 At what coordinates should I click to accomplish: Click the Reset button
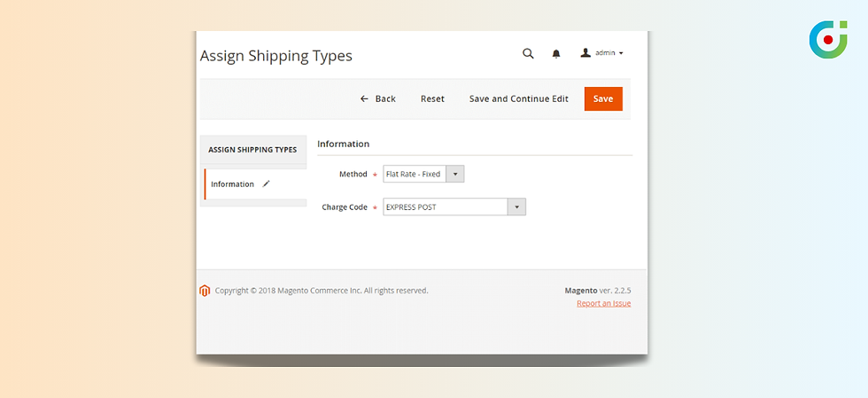(x=432, y=99)
